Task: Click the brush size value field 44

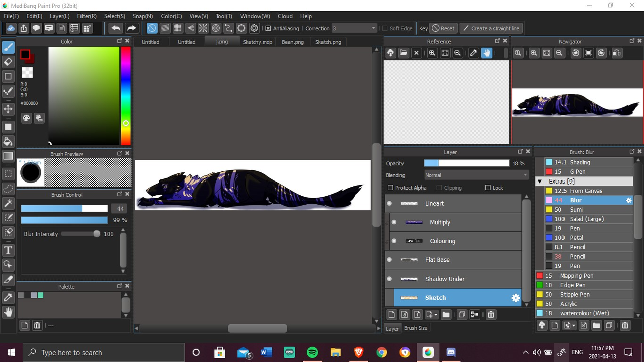Action: (x=120, y=208)
